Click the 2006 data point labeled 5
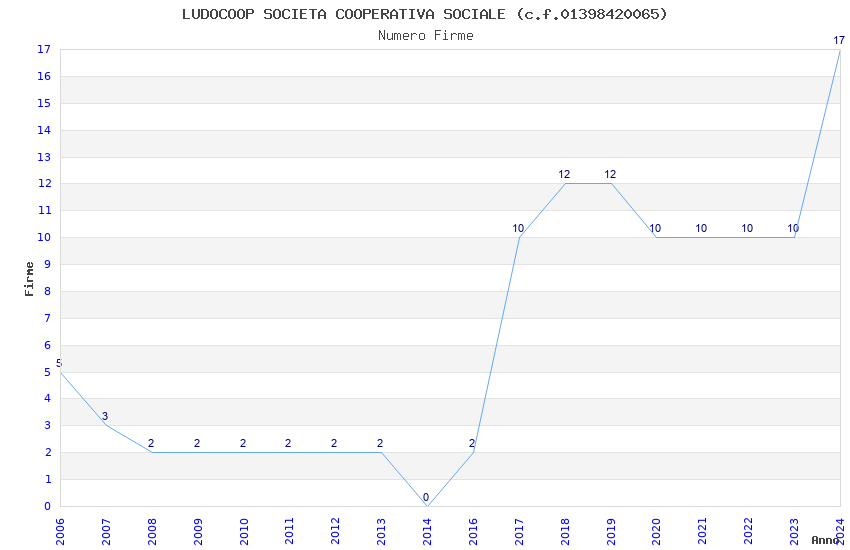This screenshot has width=850, height=550. coord(60,372)
